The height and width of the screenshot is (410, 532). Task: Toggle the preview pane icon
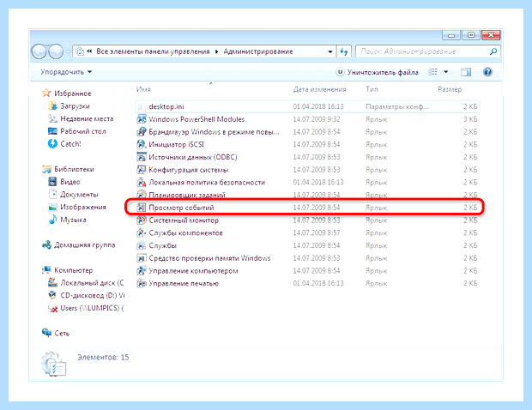[466, 72]
